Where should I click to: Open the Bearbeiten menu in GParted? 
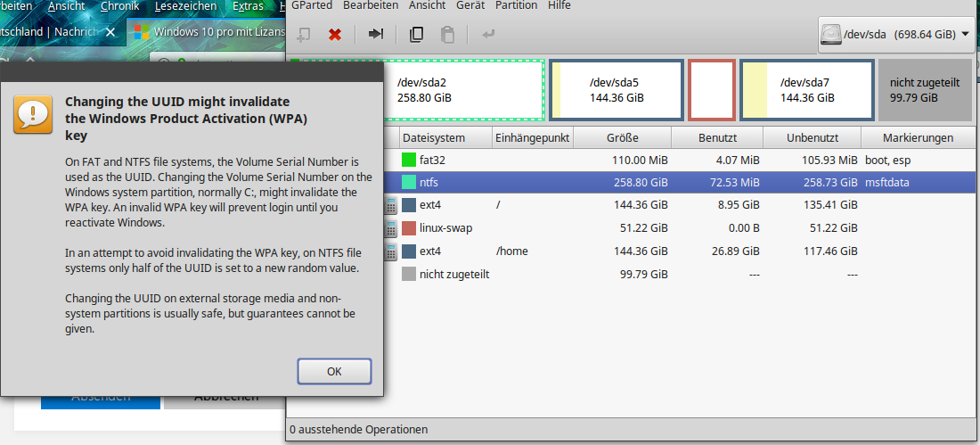pos(371,5)
